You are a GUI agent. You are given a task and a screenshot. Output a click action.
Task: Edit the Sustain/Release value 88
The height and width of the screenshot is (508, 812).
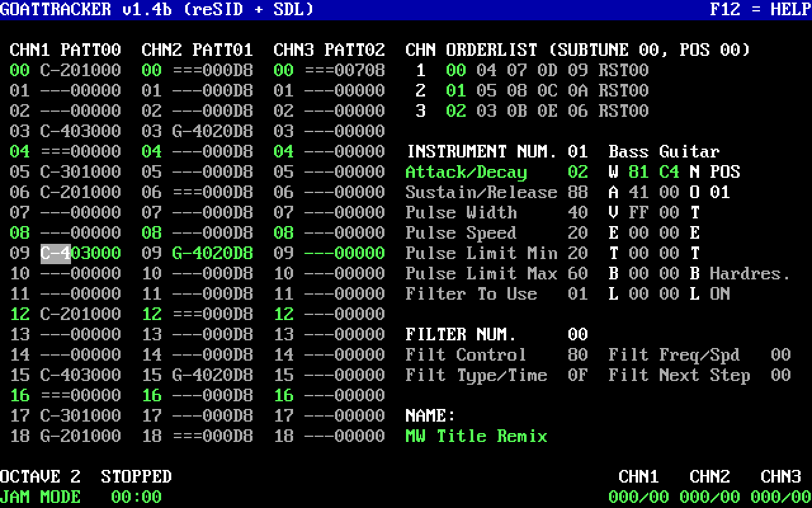point(578,192)
